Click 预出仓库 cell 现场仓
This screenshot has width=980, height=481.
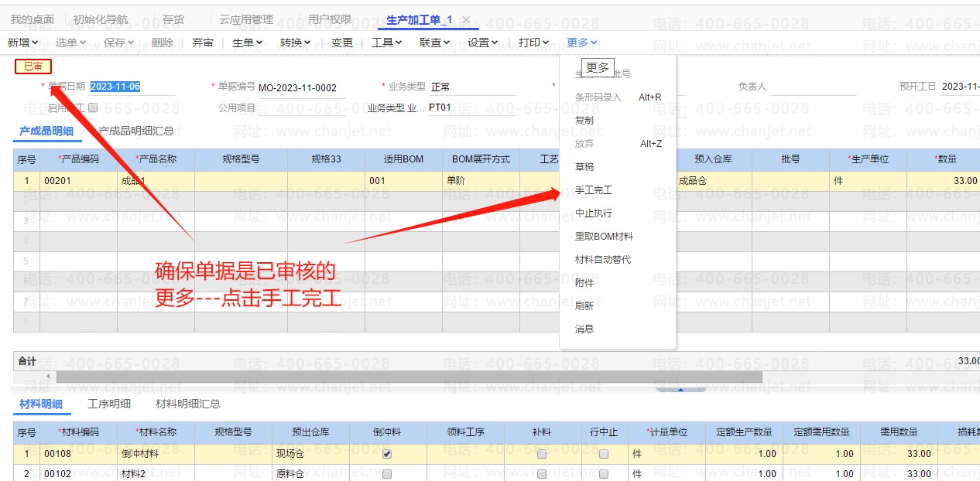click(310, 454)
